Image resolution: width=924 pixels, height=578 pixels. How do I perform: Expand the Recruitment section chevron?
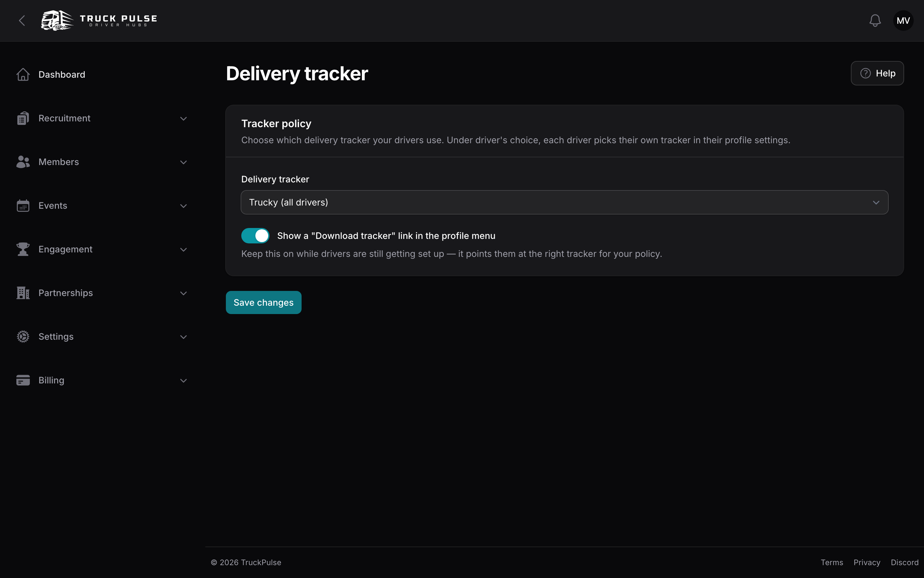coord(183,118)
